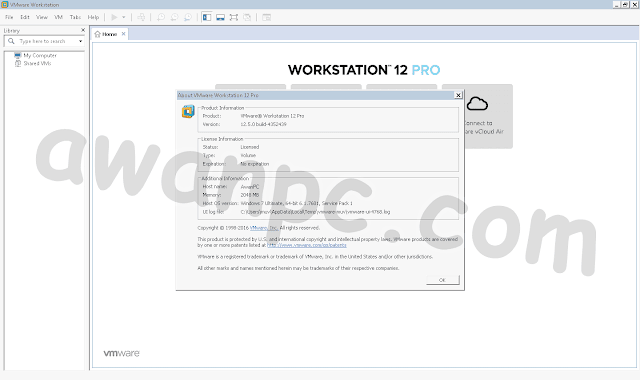640x380 pixels.
Task: Close the About VMware Workstation dialog
Action: (458, 95)
